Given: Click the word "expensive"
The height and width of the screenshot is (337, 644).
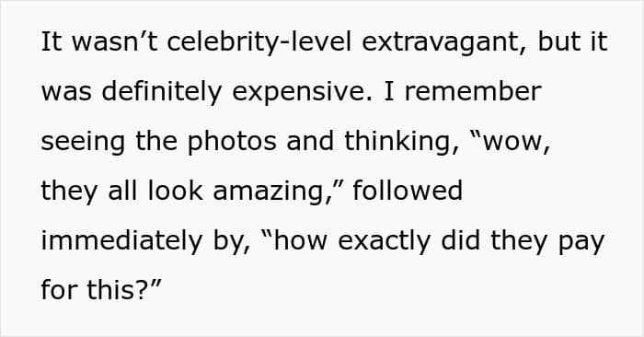Looking at the screenshot, I should (303, 93).
